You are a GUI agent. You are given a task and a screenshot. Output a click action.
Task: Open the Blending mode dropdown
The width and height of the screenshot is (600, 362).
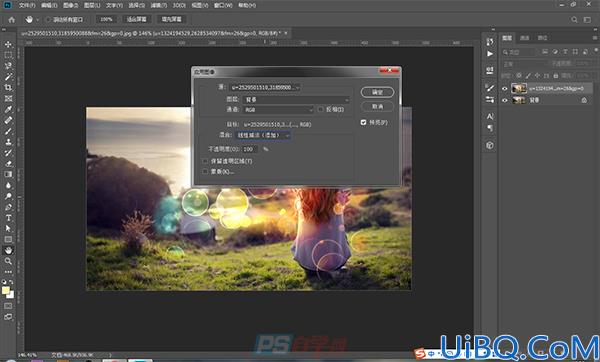coord(262,135)
